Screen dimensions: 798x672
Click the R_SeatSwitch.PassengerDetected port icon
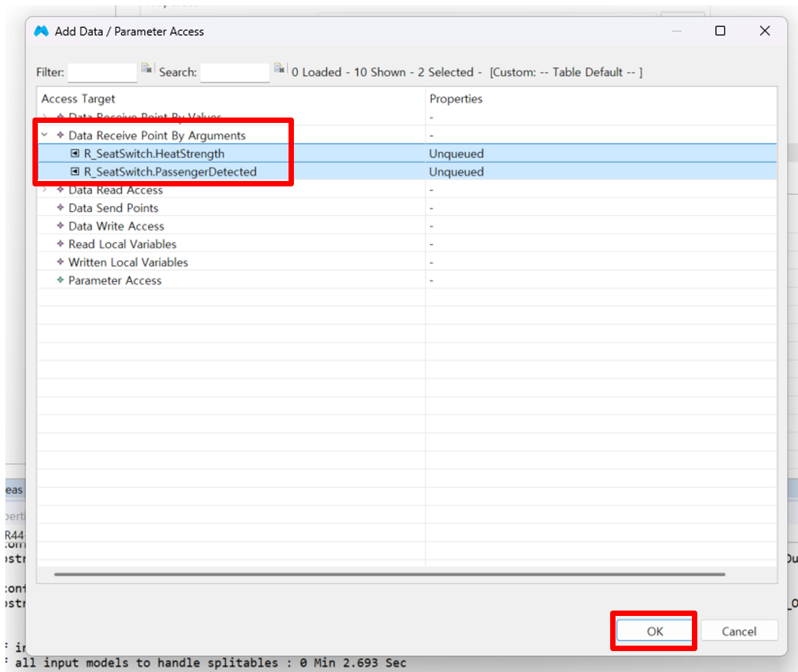pyautogui.click(x=75, y=172)
